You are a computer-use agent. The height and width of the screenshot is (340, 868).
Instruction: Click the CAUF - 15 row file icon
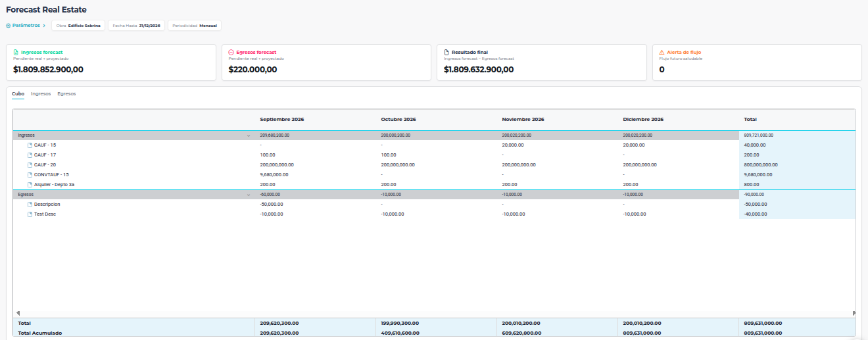pos(30,145)
